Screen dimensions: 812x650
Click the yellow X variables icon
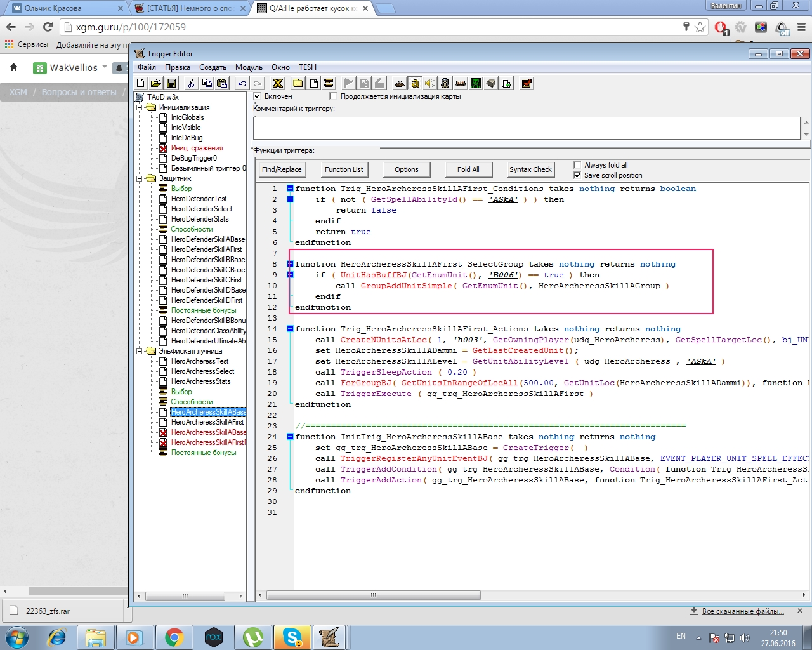tap(277, 83)
